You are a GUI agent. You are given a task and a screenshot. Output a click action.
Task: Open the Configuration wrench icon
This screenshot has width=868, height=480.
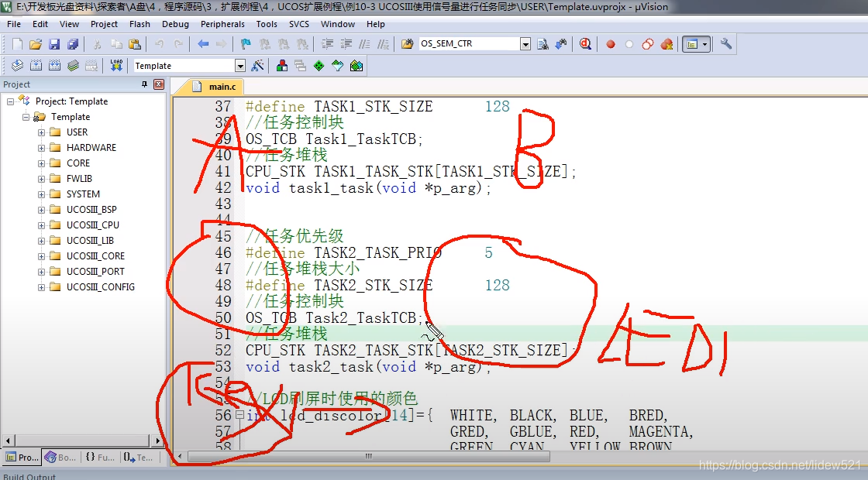coord(725,44)
